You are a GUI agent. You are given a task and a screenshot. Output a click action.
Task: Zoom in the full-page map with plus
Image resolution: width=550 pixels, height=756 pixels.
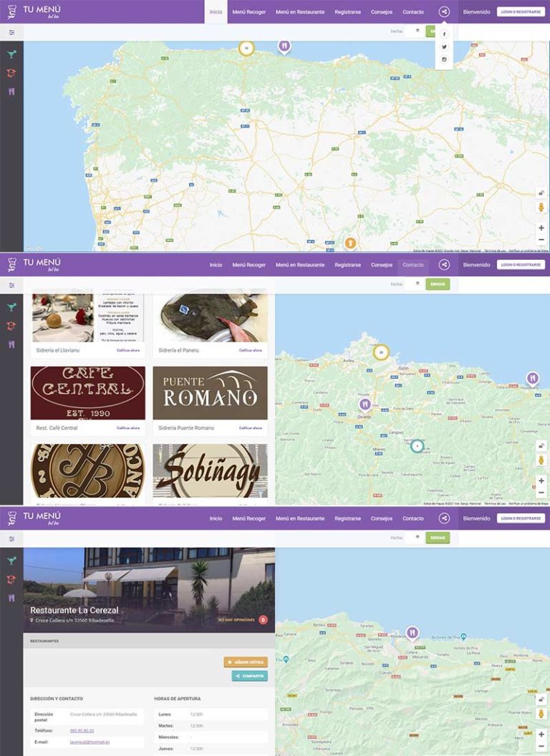[541, 228]
